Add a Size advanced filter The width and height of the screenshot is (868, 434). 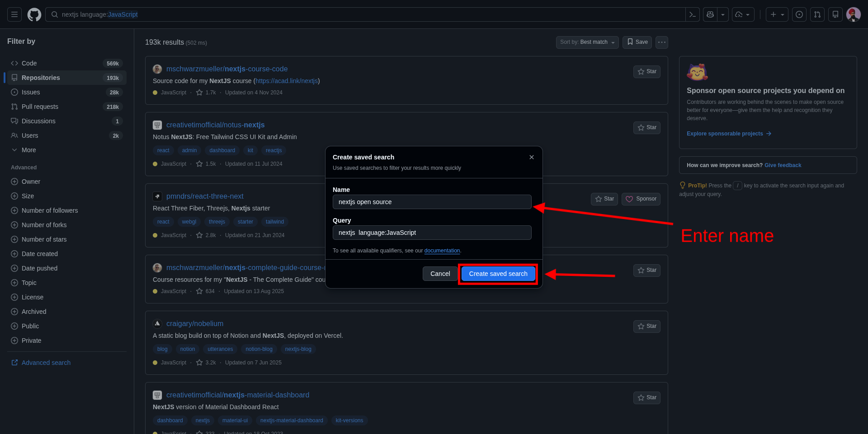(67, 196)
